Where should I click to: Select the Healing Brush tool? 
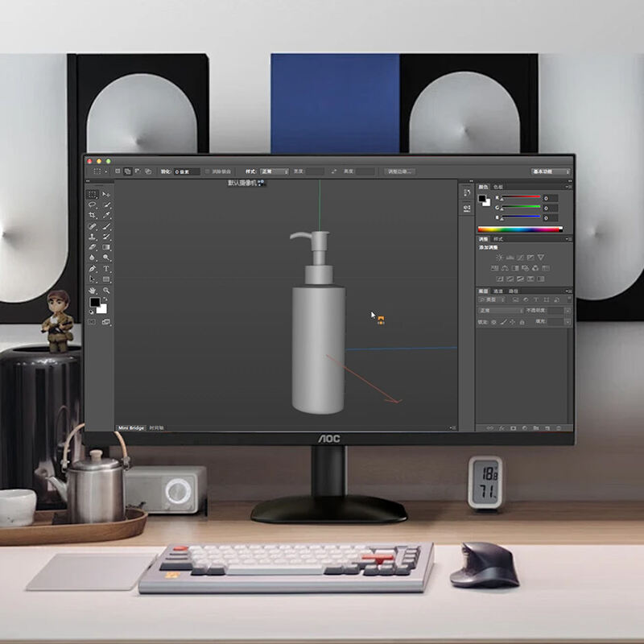click(x=92, y=226)
